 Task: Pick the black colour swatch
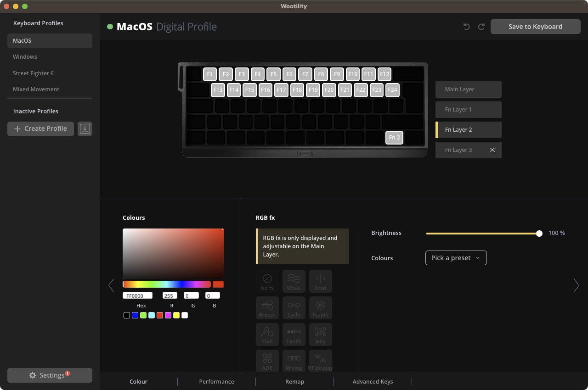click(x=127, y=315)
